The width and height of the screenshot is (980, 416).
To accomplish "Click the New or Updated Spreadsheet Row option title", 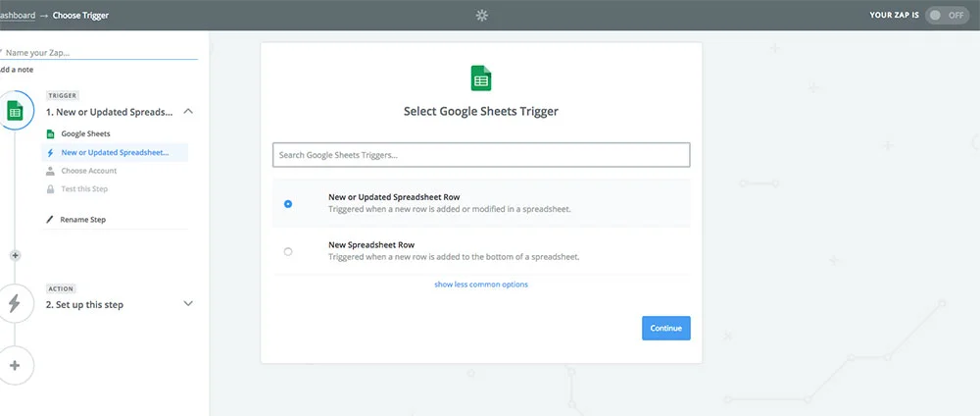I will point(394,197).
